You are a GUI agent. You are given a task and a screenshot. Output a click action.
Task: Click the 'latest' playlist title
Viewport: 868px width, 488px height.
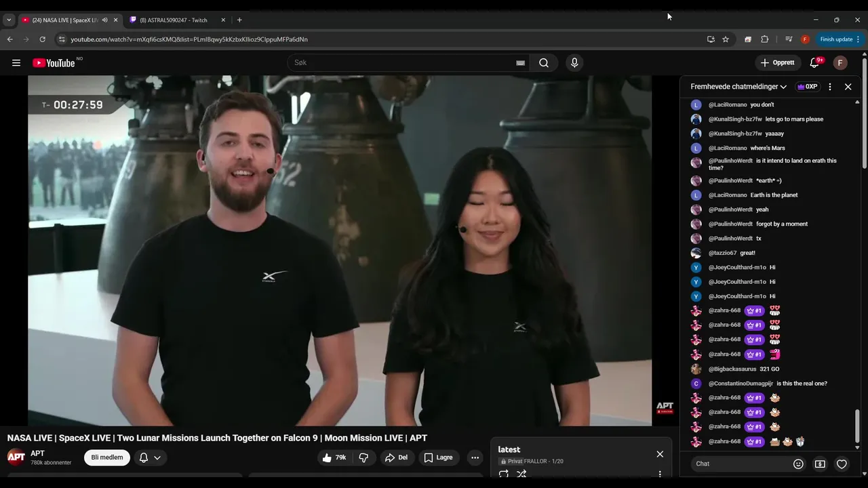(509, 449)
